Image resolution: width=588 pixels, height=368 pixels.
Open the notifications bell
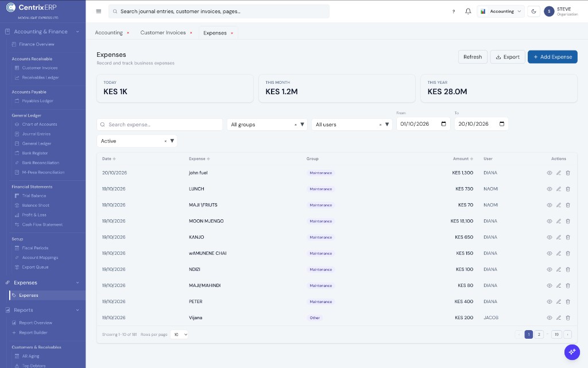pos(468,11)
